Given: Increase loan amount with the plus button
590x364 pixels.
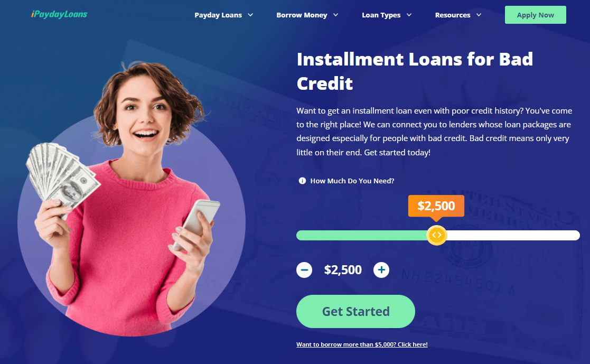Looking at the screenshot, I should (381, 270).
